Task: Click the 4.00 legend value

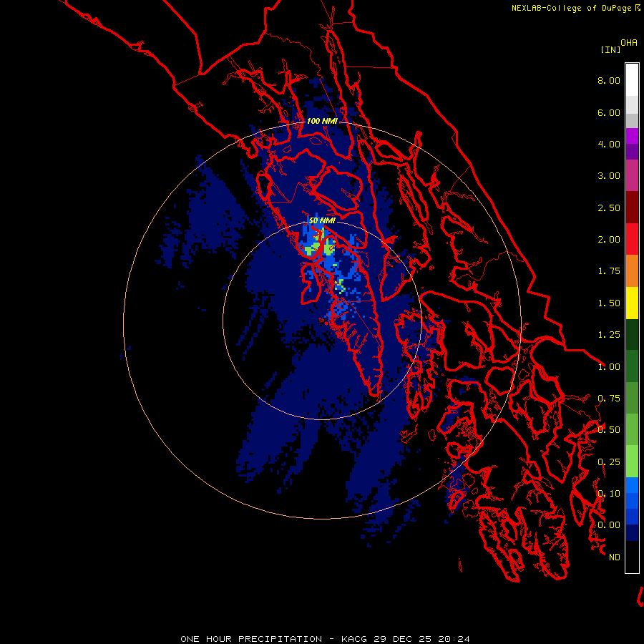Action: [x=609, y=144]
